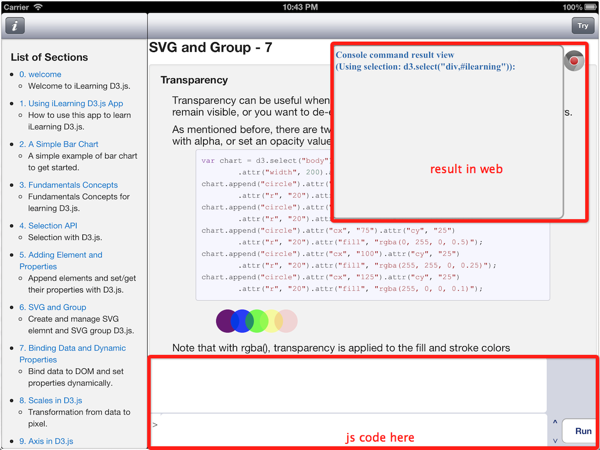Click the green circle in the demo
This screenshot has width=600, height=450.
tap(257, 321)
